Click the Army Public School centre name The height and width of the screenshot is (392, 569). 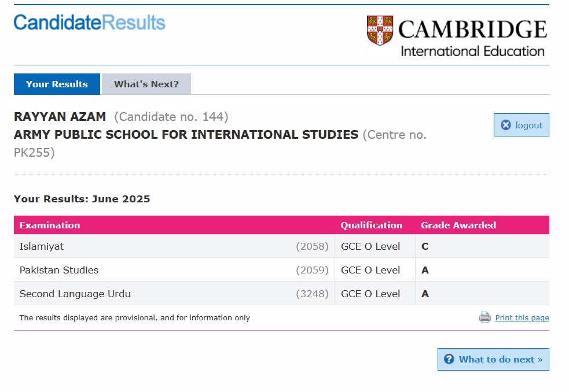tap(186, 135)
